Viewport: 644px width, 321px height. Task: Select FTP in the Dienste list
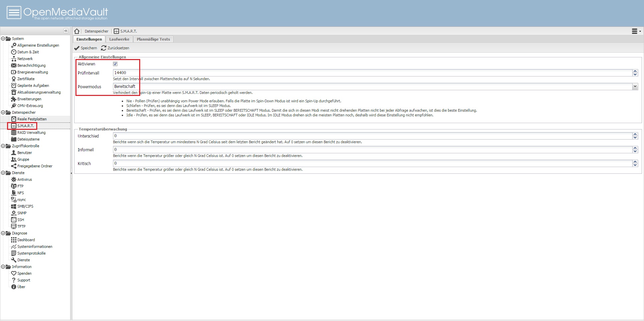coord(20,186)
